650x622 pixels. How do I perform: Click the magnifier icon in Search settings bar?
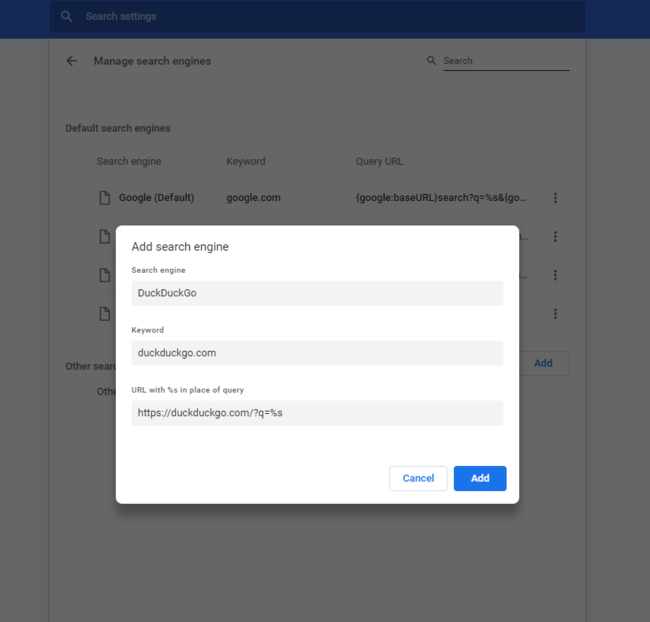[x=67, y=17]
